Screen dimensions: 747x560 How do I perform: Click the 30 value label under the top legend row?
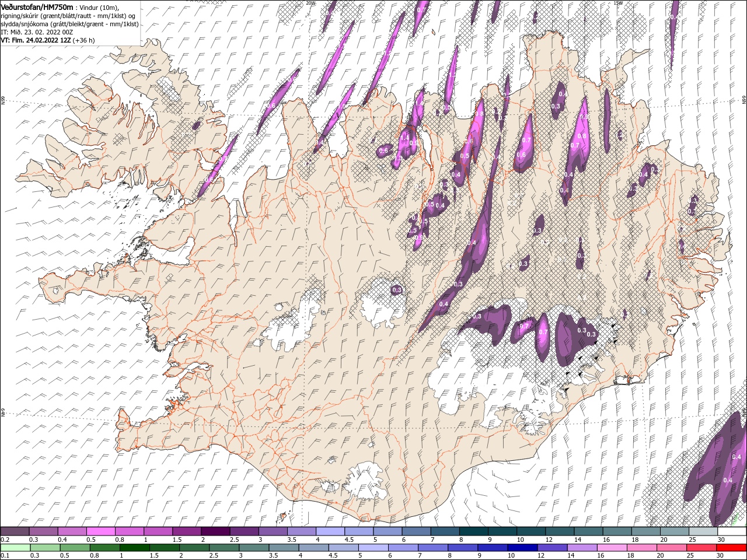(x=721, y=540)
